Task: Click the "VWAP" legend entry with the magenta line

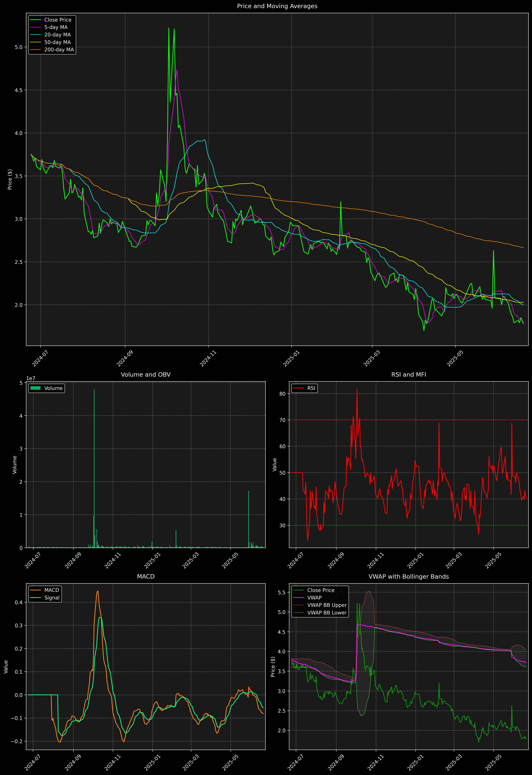Action: (x=314, y=598)
